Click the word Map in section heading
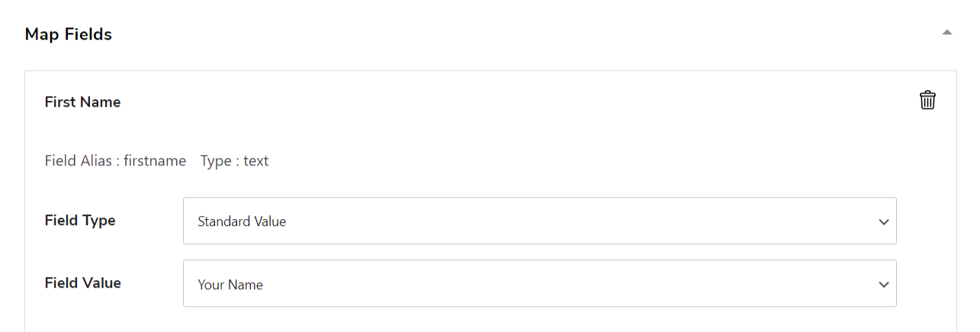This screenshot has height=332, width=980. coord(42,34)
